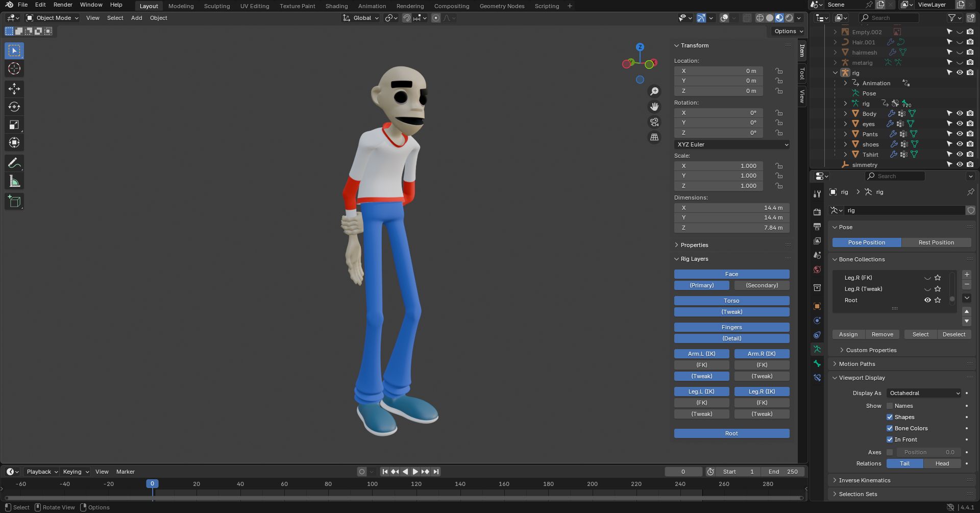Switch to the Sculpting workspace tab

point(217,6)
